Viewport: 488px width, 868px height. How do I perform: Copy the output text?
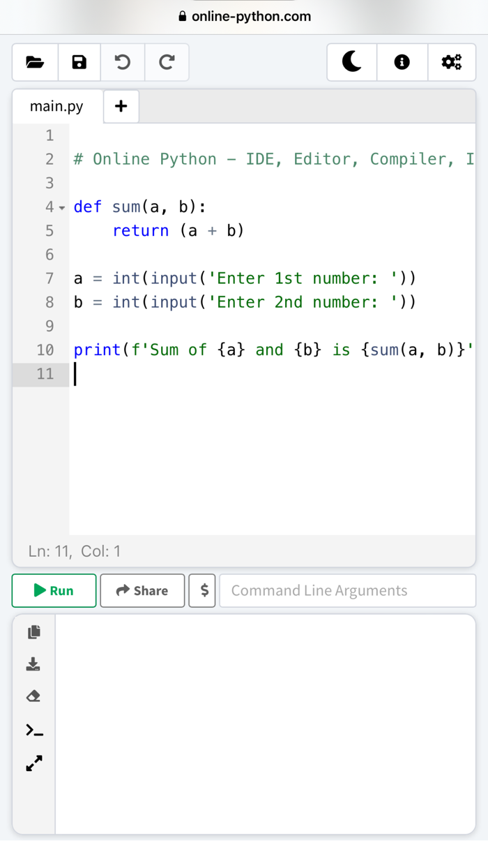[x=33, y=631]
